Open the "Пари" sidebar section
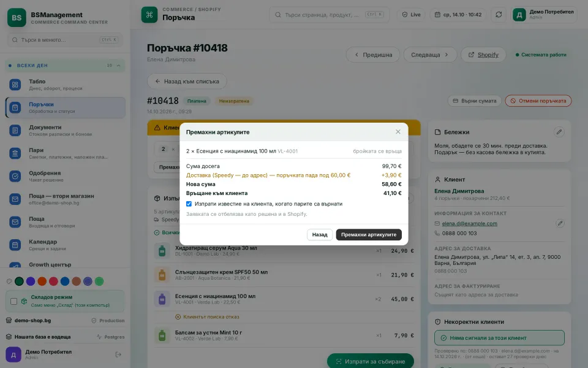The image size is (588, 368). tap(65, 153)
